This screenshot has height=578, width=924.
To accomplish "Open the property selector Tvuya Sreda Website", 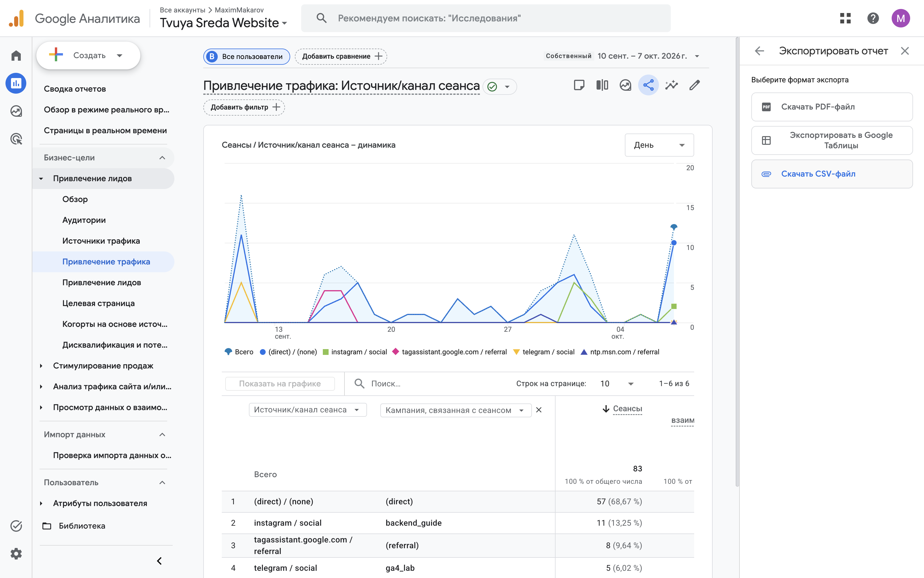I will [224, 23].
